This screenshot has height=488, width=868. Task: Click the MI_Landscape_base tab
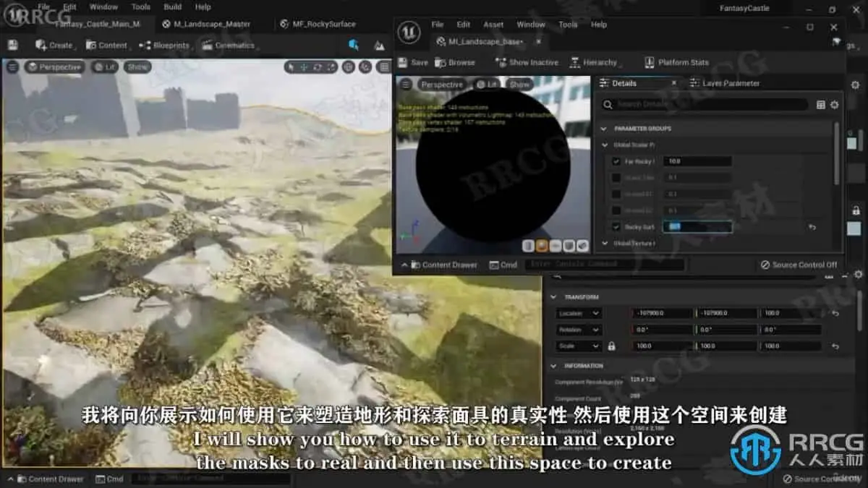[481, 41]
